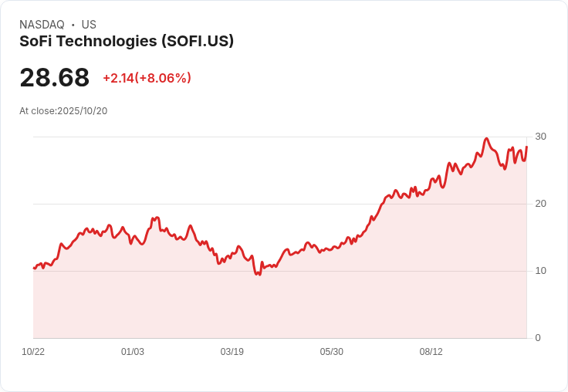Select the 05/30 date on the time axis
The width and height of the screenshot is (568, 392).
pos(332,352)
